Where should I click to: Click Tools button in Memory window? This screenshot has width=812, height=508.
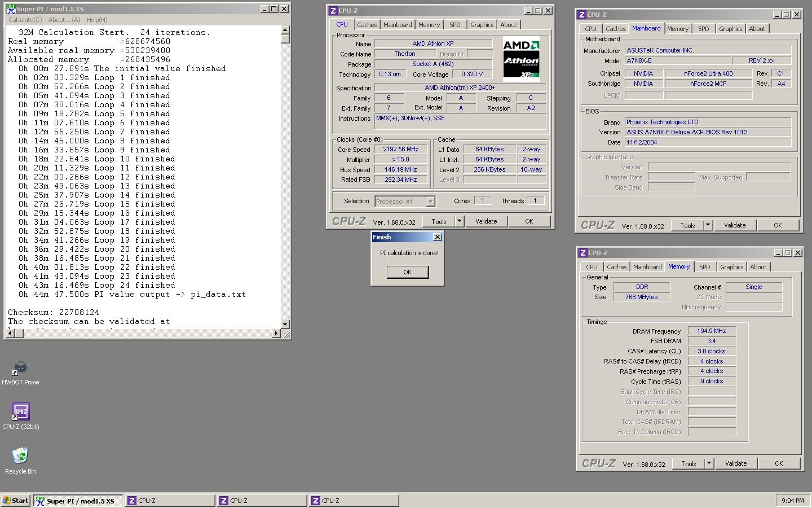[x=689, y=463]
